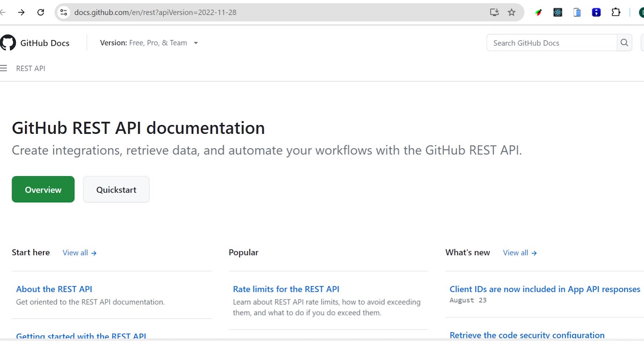Click the REST API breadcrumb
644x341 pixels.
[x=31, y=69]
